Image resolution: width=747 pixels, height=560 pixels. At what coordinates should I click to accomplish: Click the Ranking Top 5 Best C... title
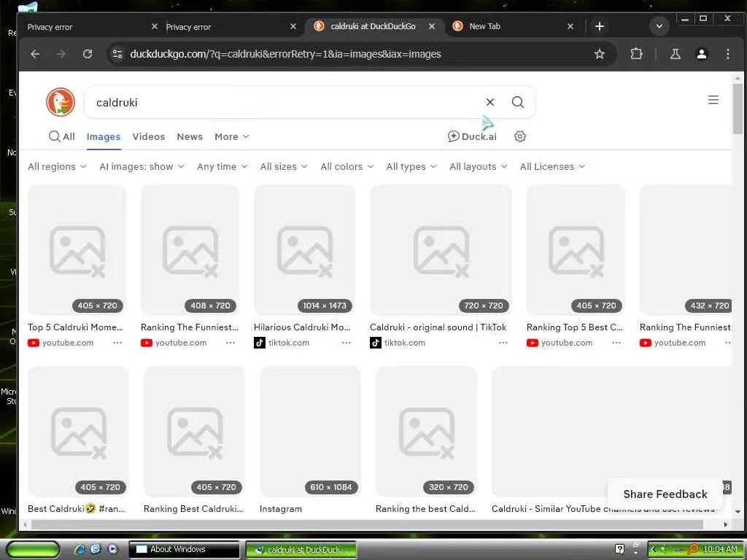(575, 327)
